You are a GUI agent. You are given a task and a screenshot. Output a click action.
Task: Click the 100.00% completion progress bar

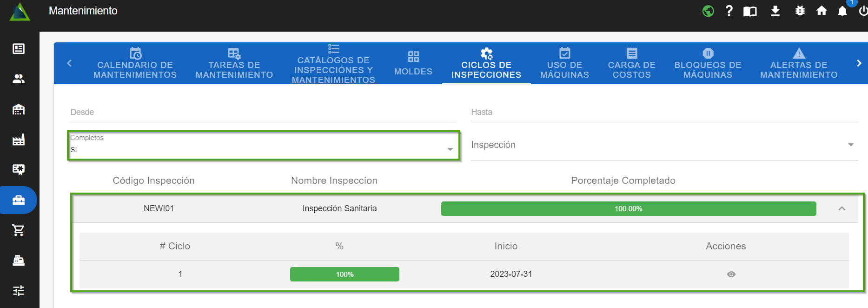click(628, 209)
